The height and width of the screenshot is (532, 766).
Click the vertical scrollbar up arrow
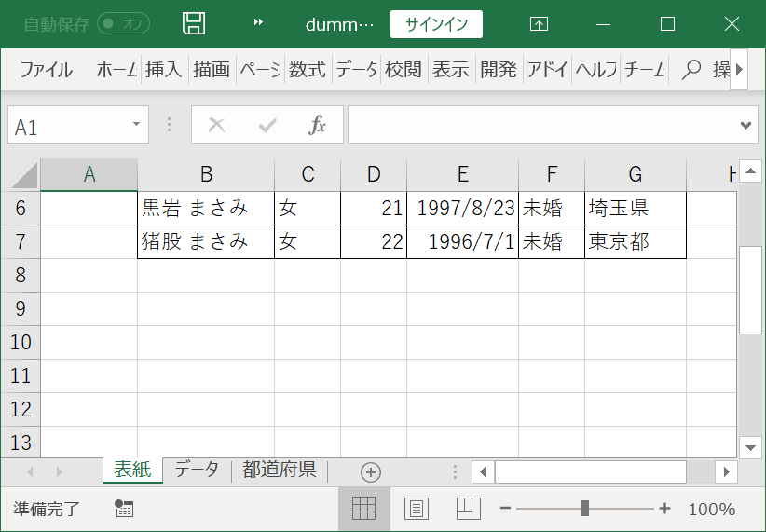point(750,171)
